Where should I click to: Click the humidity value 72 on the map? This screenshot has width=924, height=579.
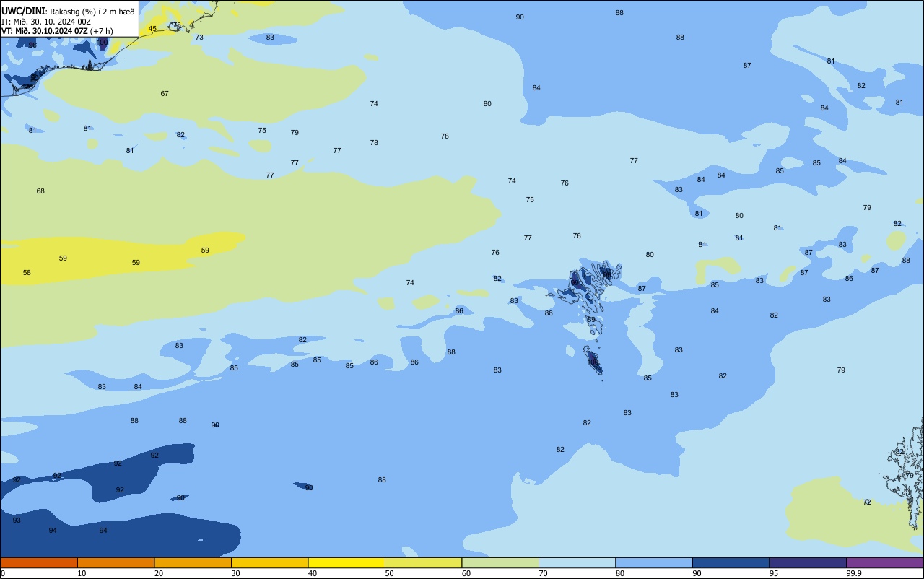[867, 502]
